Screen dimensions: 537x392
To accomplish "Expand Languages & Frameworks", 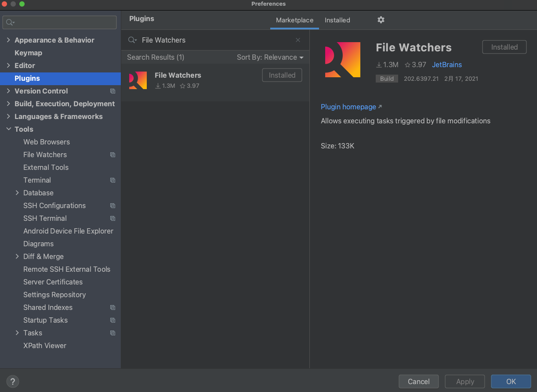I will coord(8,116).
